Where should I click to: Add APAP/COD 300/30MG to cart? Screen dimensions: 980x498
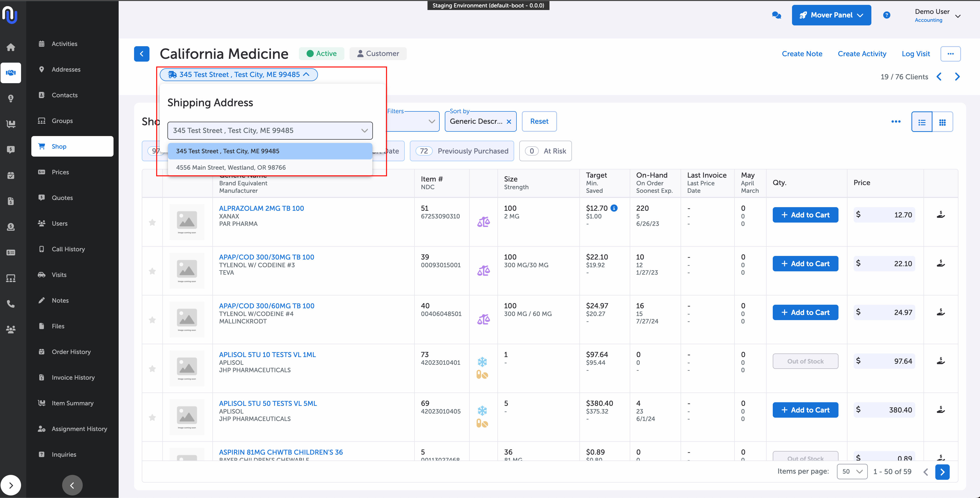pos(805,263)
